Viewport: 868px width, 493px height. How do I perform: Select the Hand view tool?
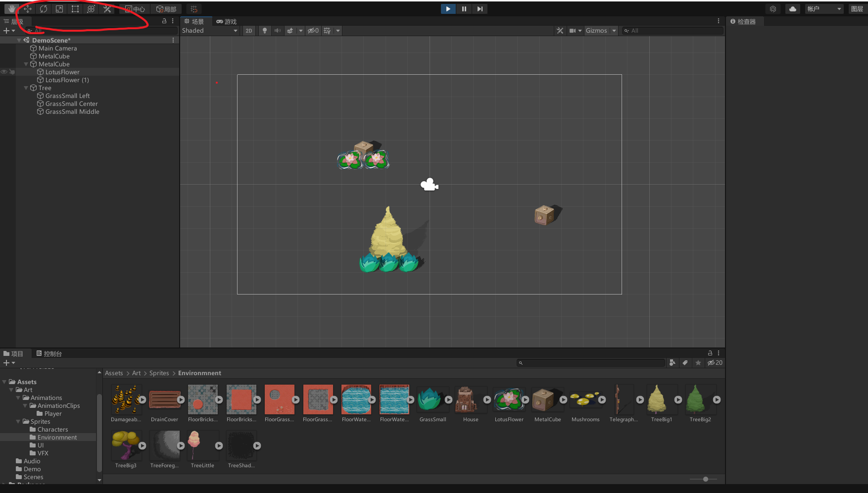point(12,9)
